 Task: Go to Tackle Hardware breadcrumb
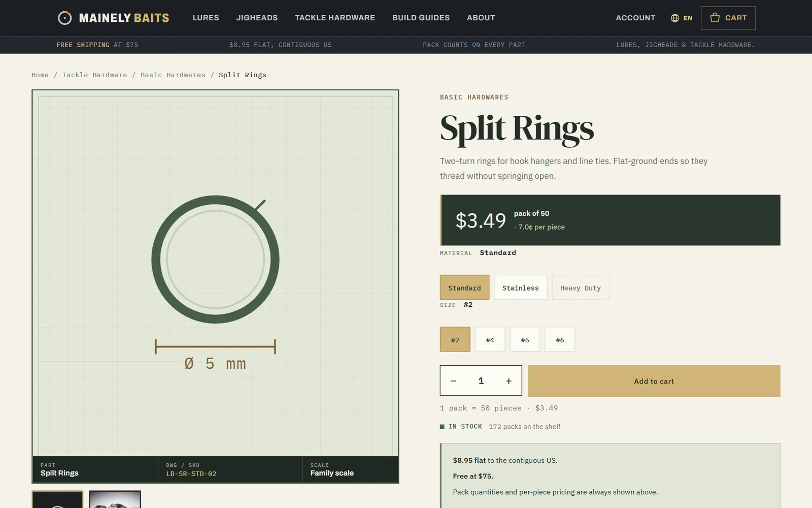(x=94, y=75)
